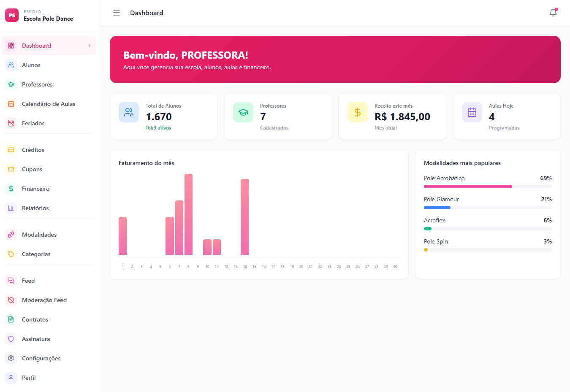The width and height of the screenshot is (570, 392).
Task: Go to Professores in sidebar
Action: click(x=49, y=84)
